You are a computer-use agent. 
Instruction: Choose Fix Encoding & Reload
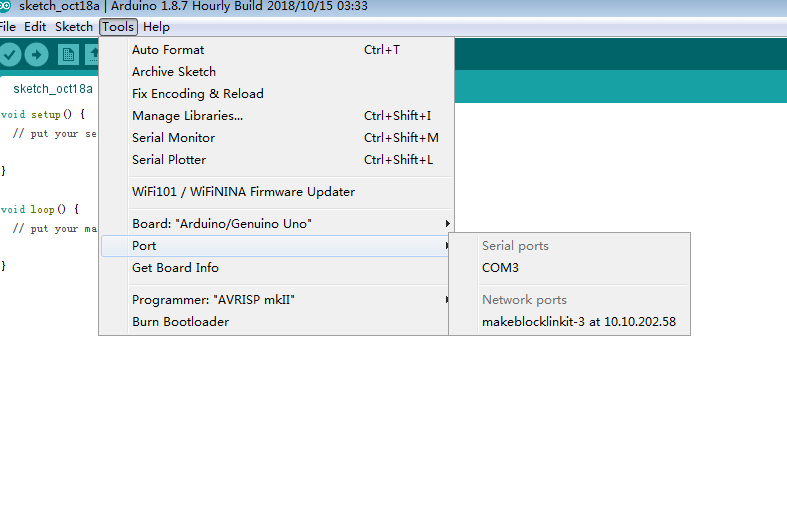tap(277, 94)
